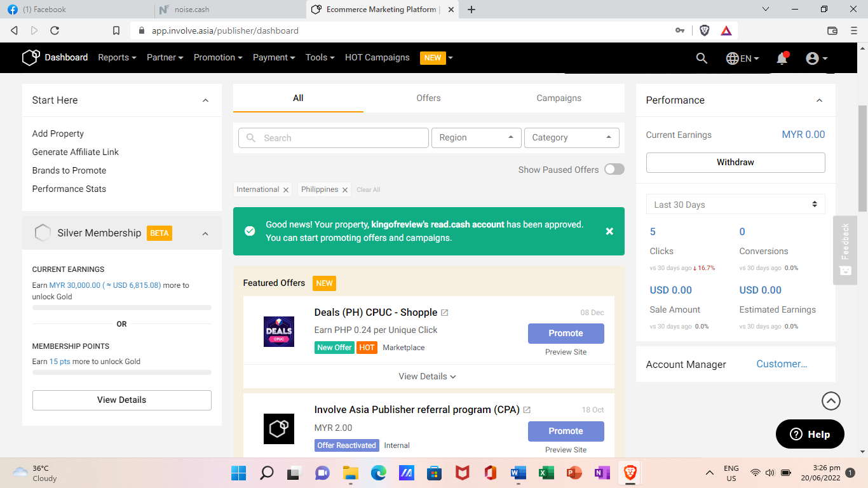Image resolution: width=868 pixels, height=488 pixels.
Task: Open the Brave Shields lion icon
Action: point(704,30)
